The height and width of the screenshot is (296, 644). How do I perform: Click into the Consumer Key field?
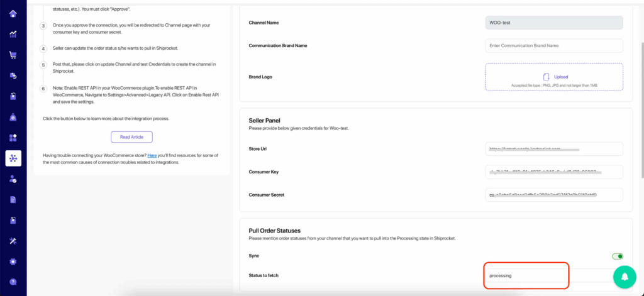click(x=554, y=172)
